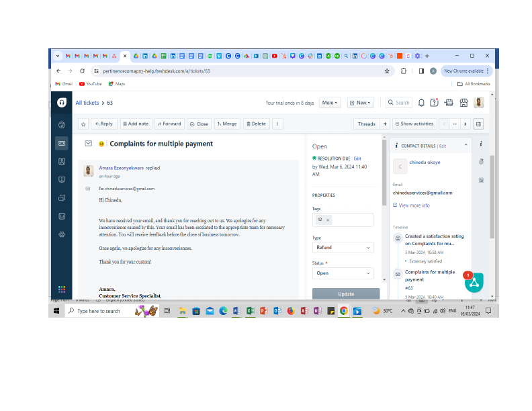
Task: Open Chrome extensions puzzle icon
Action: tap(404, 71)
